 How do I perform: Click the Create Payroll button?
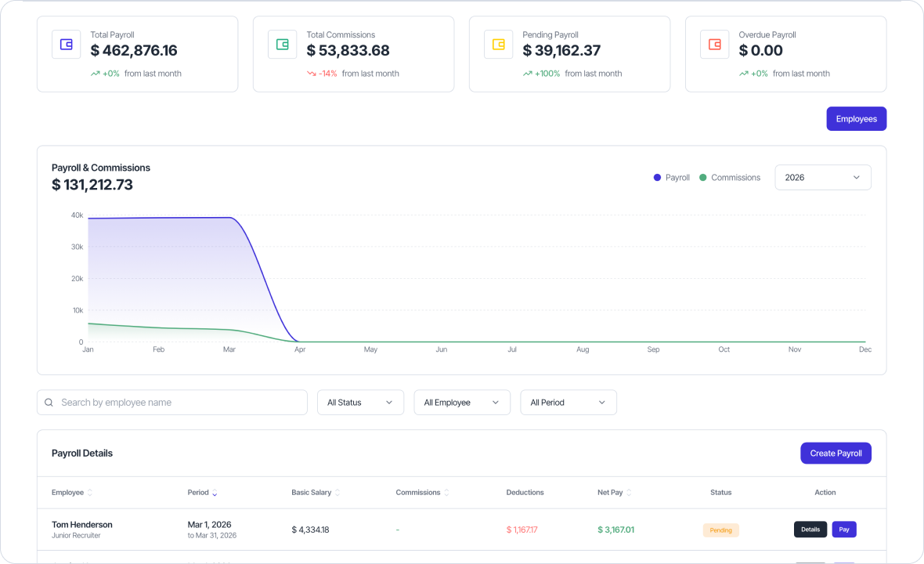click(836, 453)
